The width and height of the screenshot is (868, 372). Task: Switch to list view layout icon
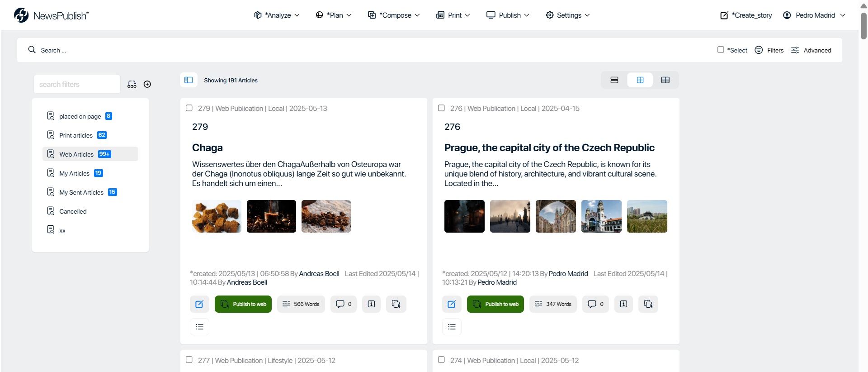click(614, 80)
